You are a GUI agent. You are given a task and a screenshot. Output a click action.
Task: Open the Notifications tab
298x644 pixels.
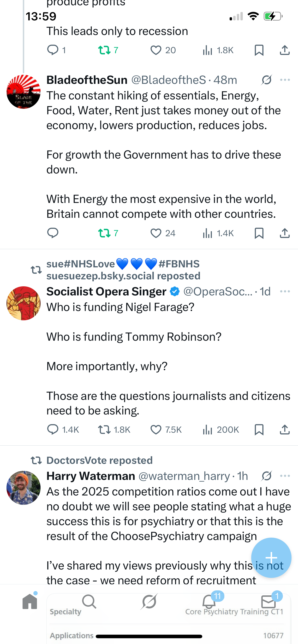click(x=209, y=601)
